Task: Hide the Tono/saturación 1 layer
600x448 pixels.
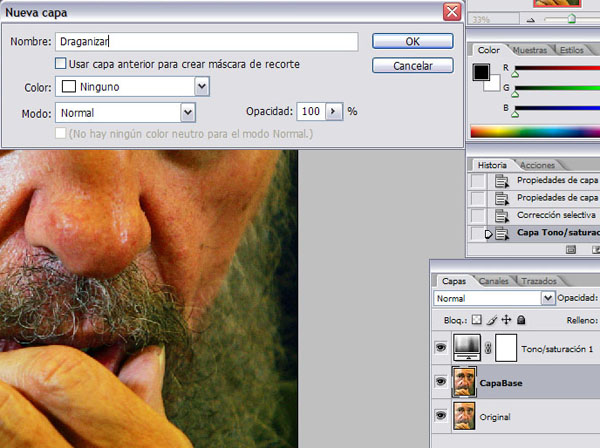Action: tap(441, 347)
